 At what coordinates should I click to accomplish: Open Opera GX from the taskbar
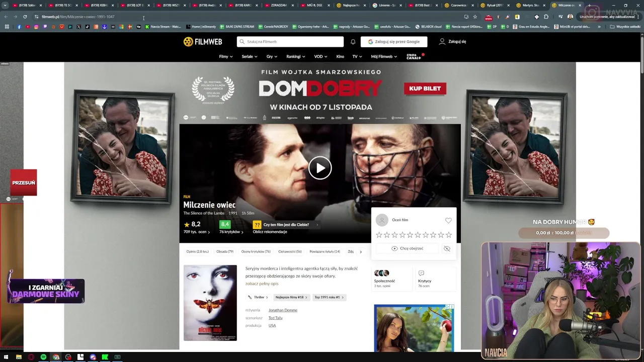pos(31,357)
